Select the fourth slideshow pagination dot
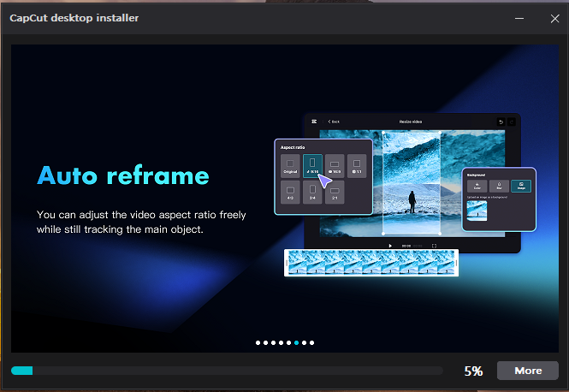Screen dimensions: 569x392 tap(281, 342)
